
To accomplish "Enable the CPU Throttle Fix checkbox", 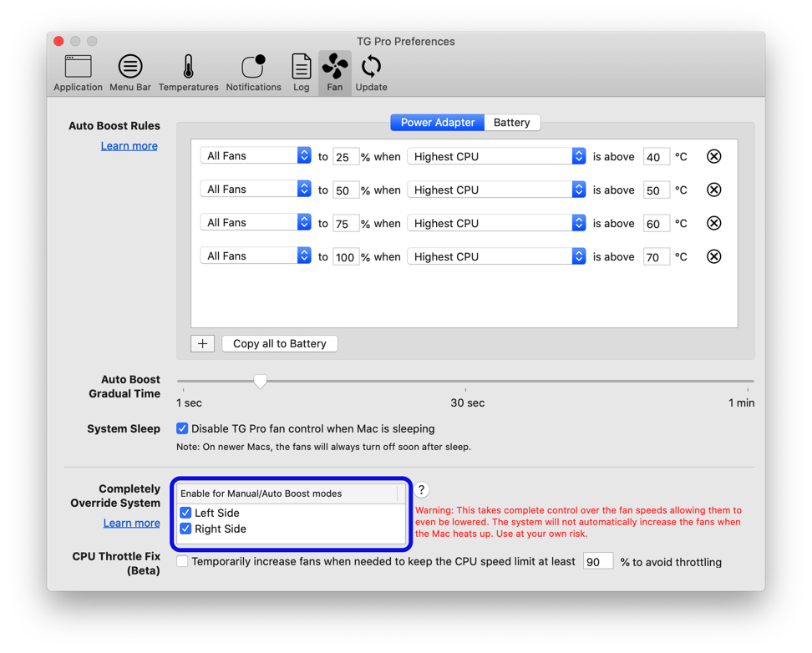I will tap(182, 561).
